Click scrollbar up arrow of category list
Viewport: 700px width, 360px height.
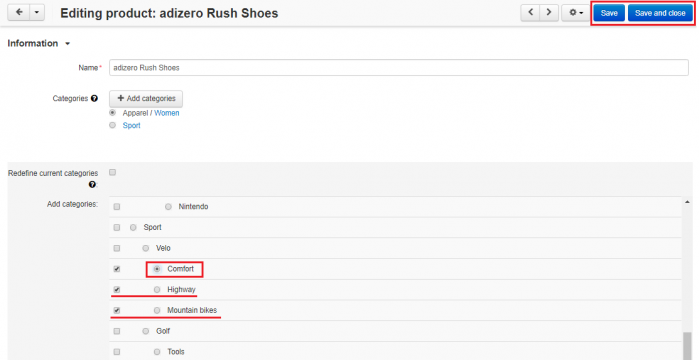point(687,202)
